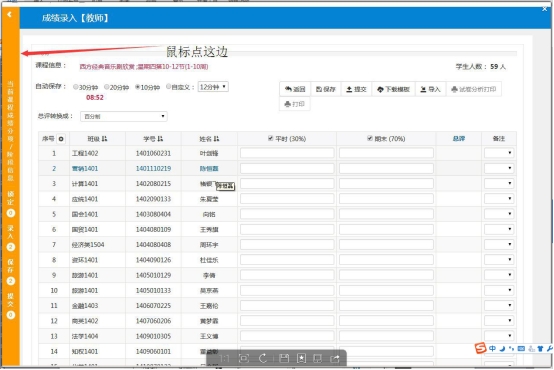Open 备注 dropdown for row 2
The image size is (554, 370).
point(499,168)
